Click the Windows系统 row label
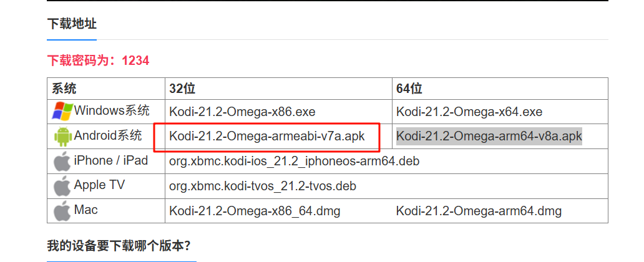 pyautogui.click(x=112, y=111)
